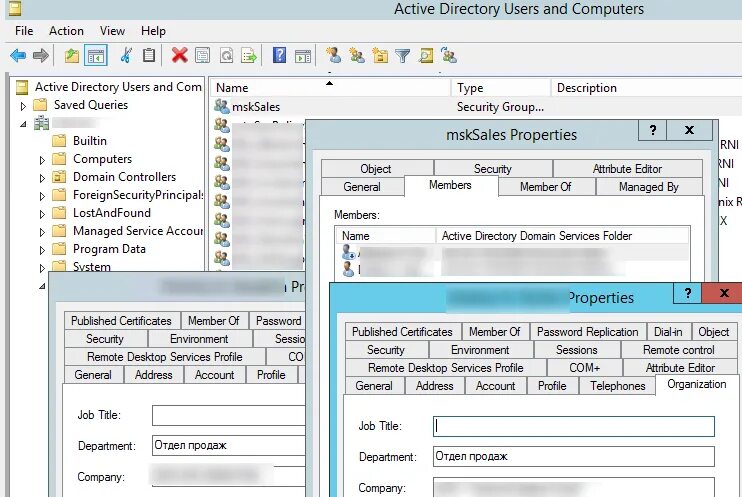Image resolution: width=742 pixels, height=497 pixels.
Task: Click the Paste clipboard icon
Action: click(149, 55)
